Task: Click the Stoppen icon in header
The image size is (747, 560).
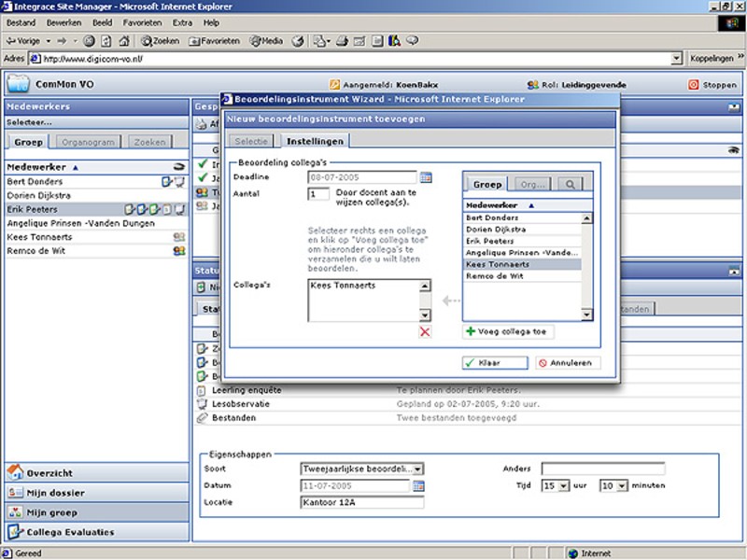Action: click(x=693, y=85)
